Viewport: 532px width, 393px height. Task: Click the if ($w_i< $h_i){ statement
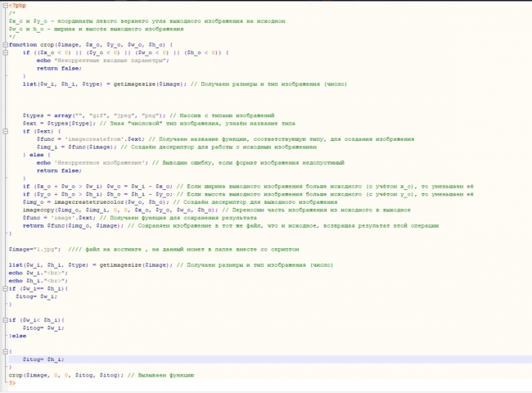click(x=37, y=320)
